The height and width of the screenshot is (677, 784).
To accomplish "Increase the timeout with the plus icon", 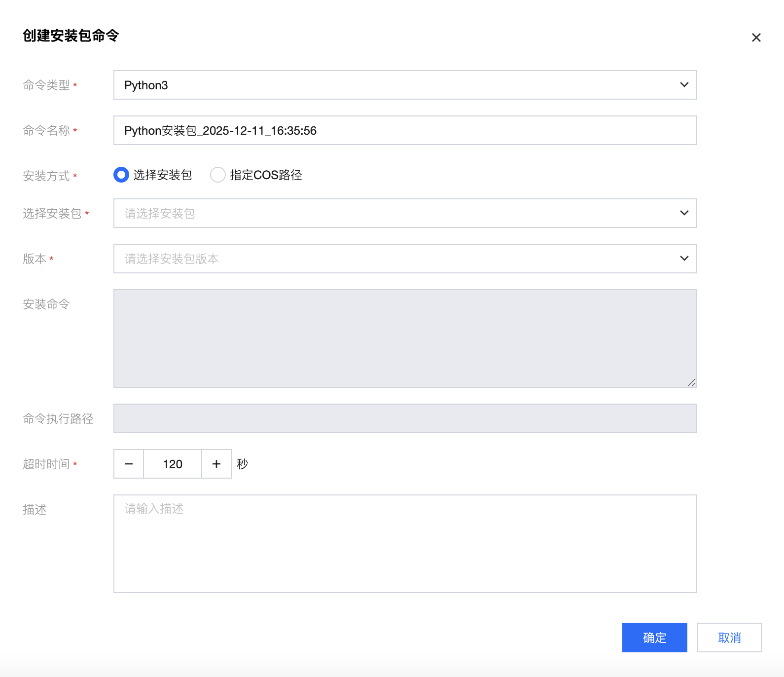I will point(216,464).
